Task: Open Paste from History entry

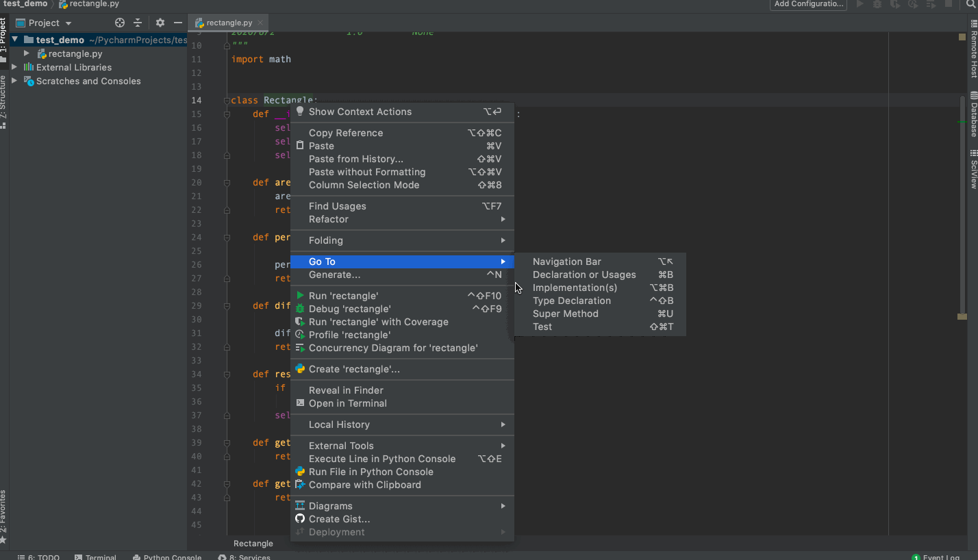Action: (402, 159)
